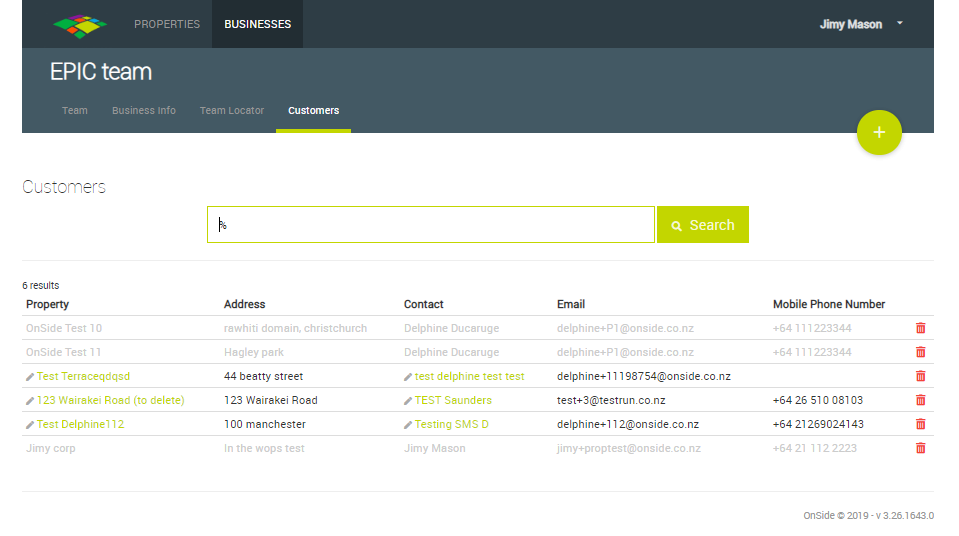This screenshot has width=959, height=536.
Task: Open the Testing SMS D contact link
Action: [x=451, y=424]
